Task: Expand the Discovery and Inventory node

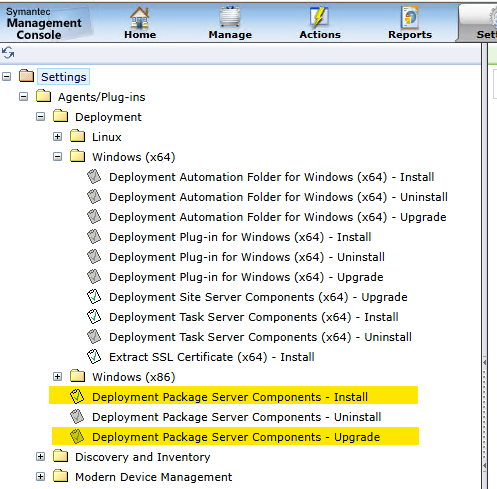Action: point(40,457)
